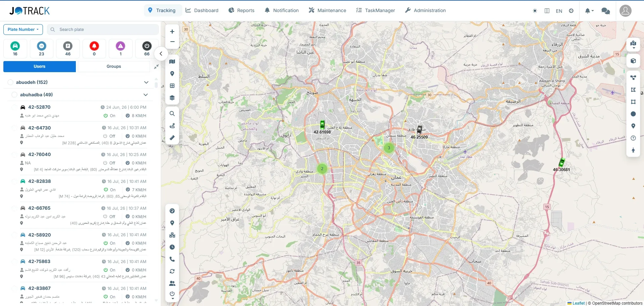The image size is (644, 306).
Task: Open the Dashboard menu
Action: coord(202,10)
